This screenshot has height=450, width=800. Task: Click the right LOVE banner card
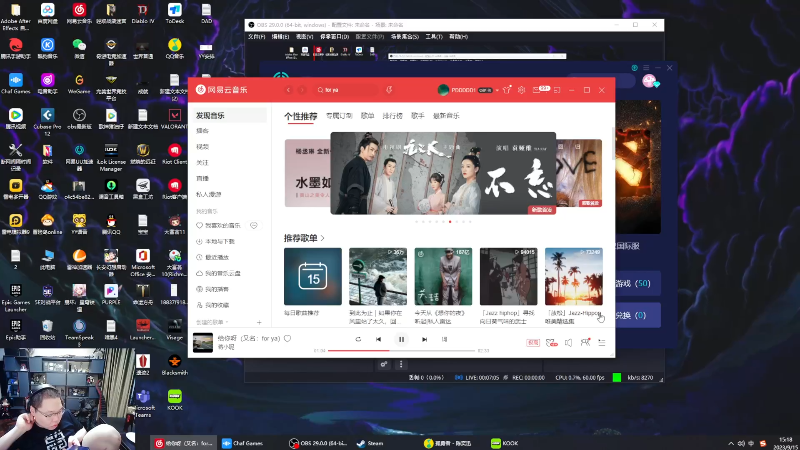(579, 173)
